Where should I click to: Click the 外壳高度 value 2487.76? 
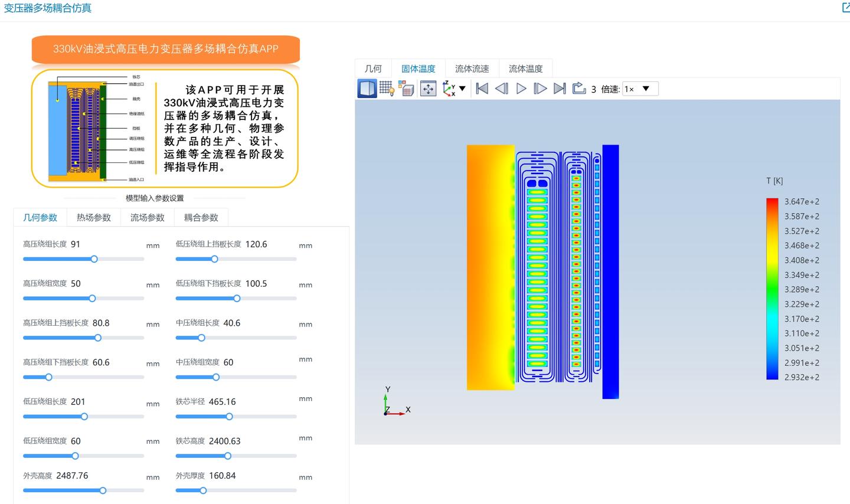[x=72, y=475]
